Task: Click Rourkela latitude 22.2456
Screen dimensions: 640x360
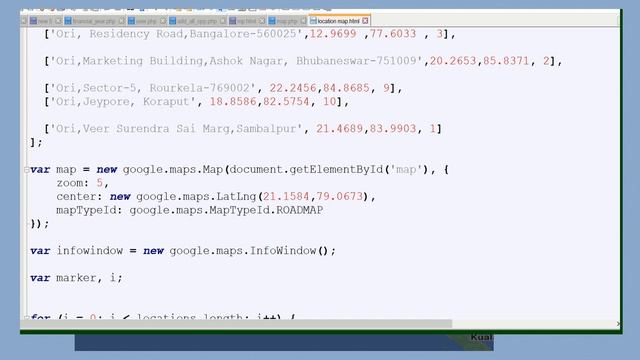Action: (293, 88)
